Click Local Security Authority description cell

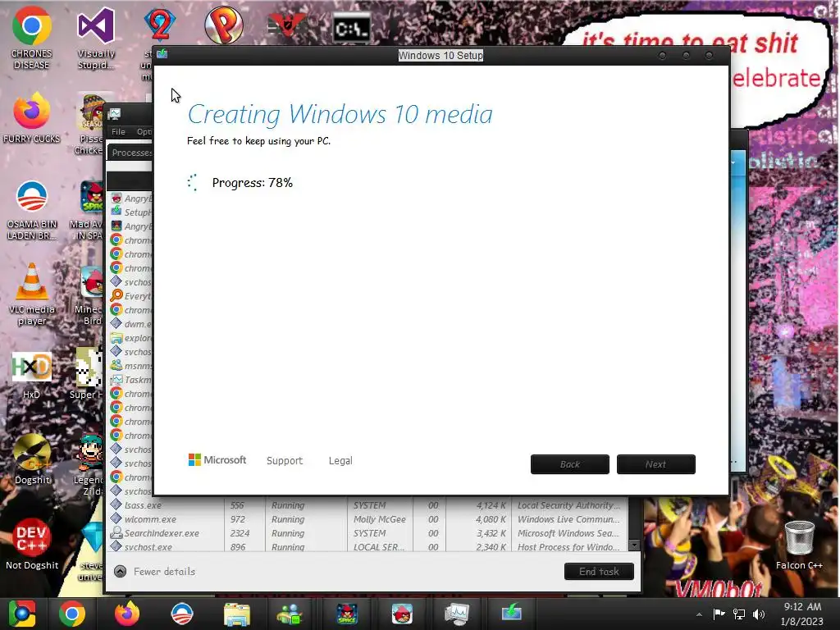click(x=568, y=505)
